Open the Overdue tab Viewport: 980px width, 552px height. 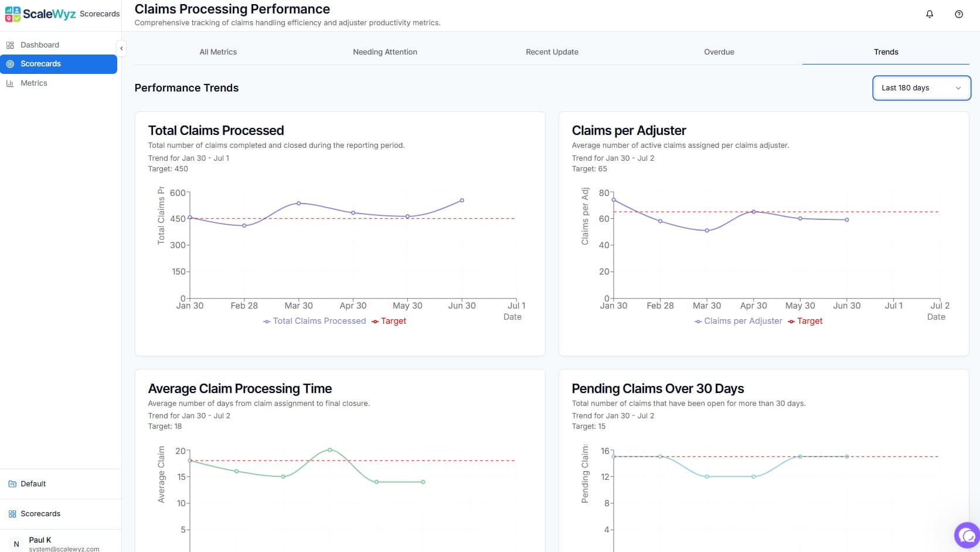[x=719, y=52]
